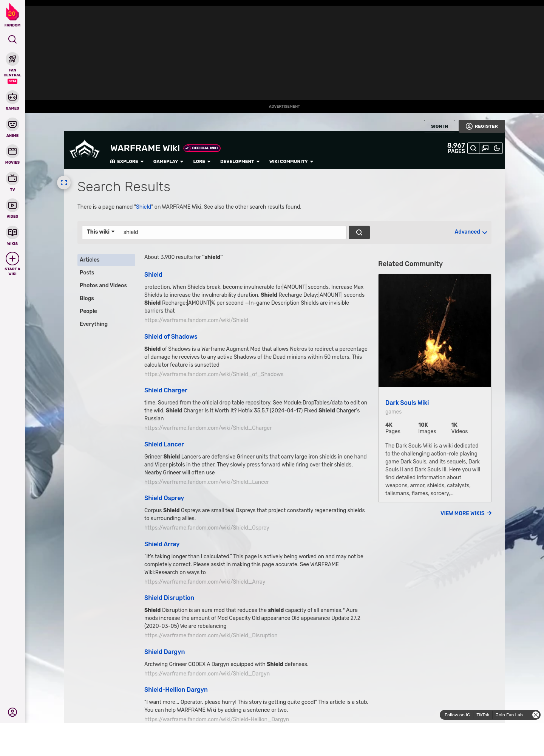Open the This wiki scope dropdown

(101, 232)
